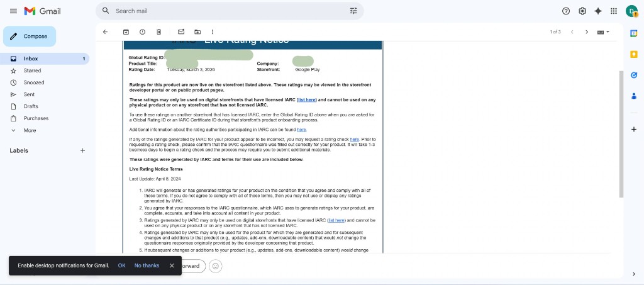Click the Search mail field
Image resolution: width=644 pixels, height=285 pixels.
[x=226, y=11]
